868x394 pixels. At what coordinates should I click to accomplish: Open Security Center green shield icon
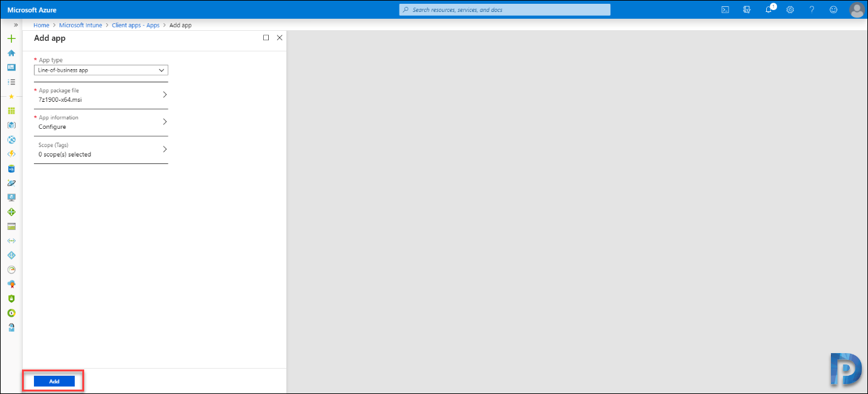click(x=11, y=298)
